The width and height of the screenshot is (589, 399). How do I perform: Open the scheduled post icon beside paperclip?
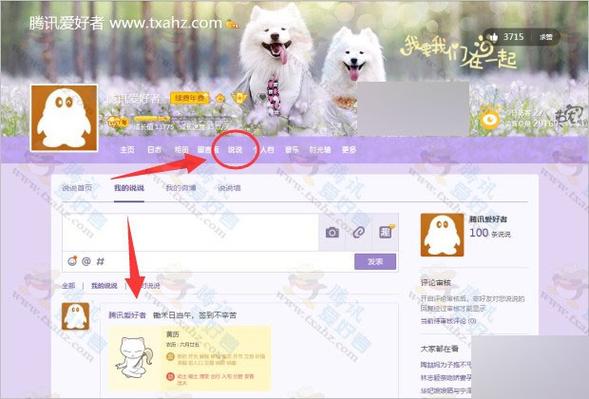[386, 232]
